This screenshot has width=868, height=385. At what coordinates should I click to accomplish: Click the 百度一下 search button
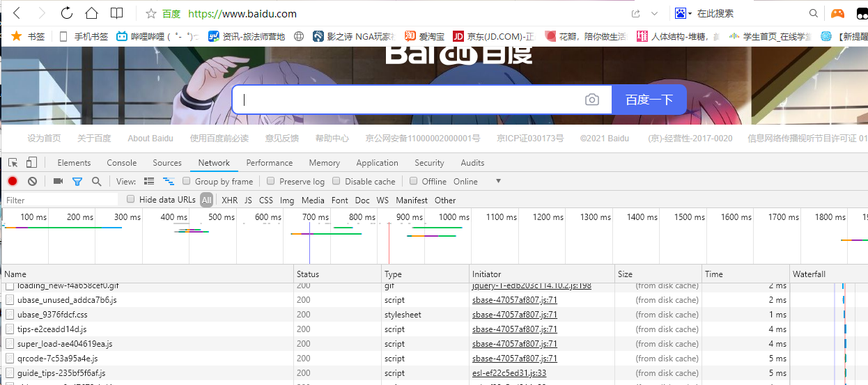[x=649, y=100]
